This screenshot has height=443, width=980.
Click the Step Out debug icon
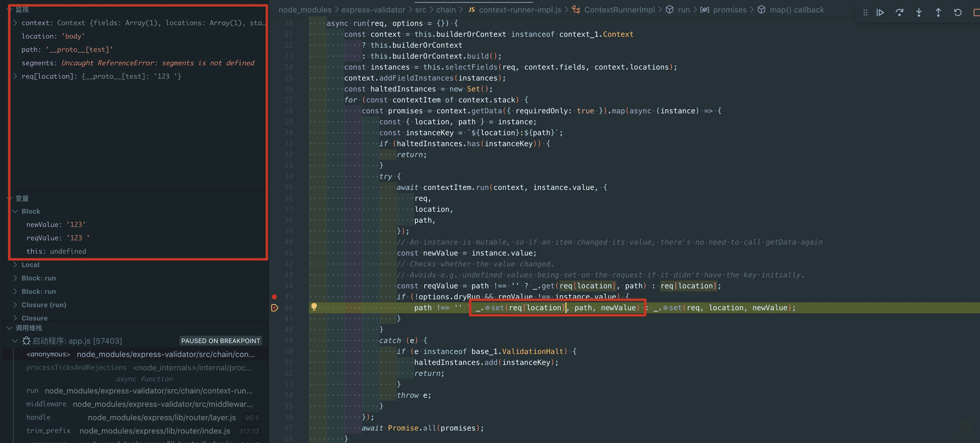[938, 12]
